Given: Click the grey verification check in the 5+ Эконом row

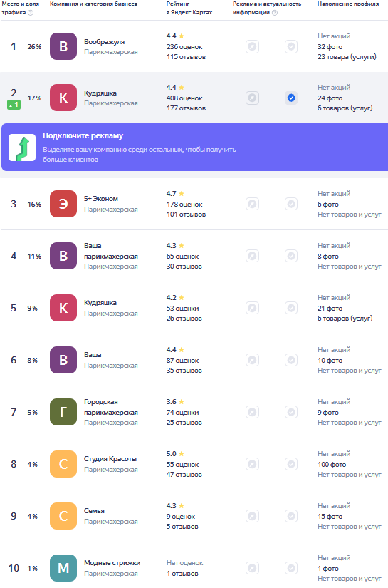Looking at the screenshot, I should (x=291, y=205).
